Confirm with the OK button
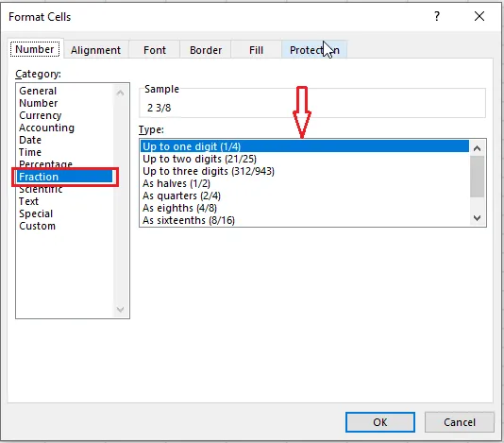Image resolution: width=504 pixels, height=443 pixels. point(380,422)
